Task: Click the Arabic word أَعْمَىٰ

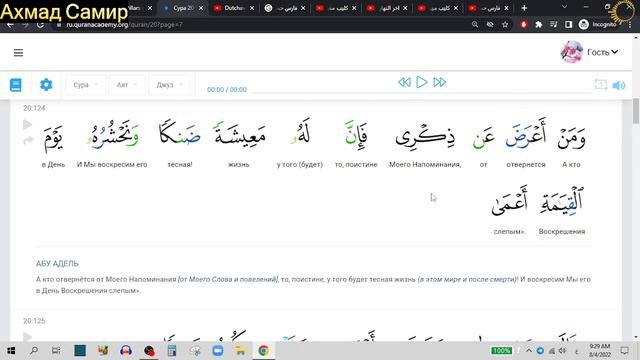Action: point(509,201)
